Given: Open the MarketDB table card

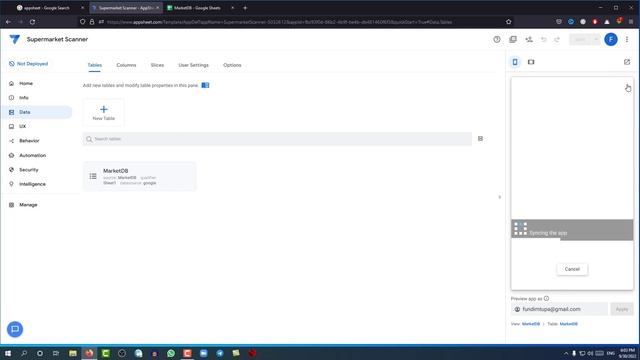Looking at the screenshot, I should pyautogui.click(x=140, y=176).
